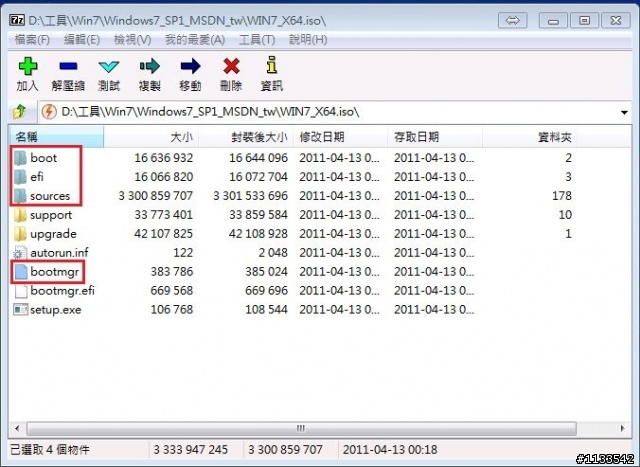
Task: Sort by 封裝後大小 column header
Action: [x=246, y=137]
